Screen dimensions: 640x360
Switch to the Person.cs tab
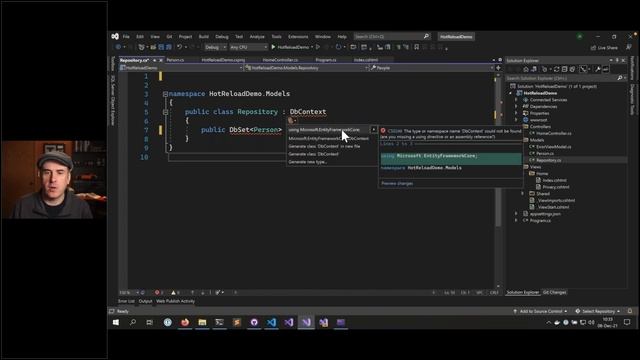click(x=175, y=60)
